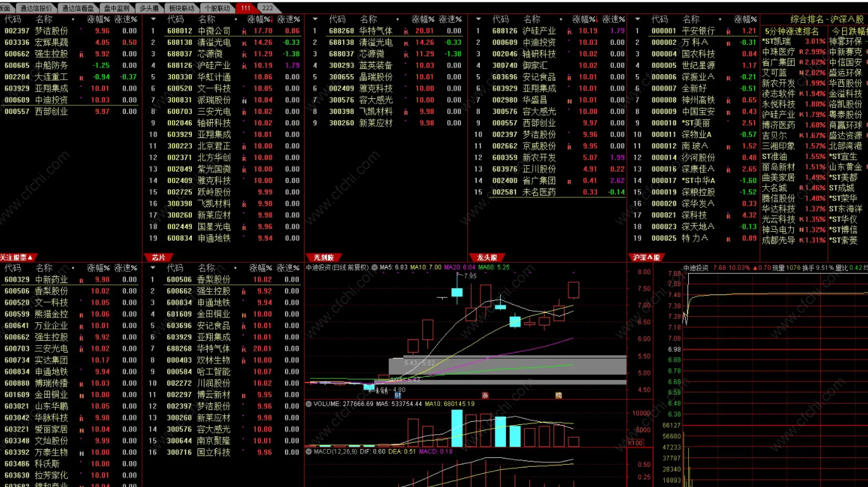Select the 大连重工 stock row
This screenshot has height=487, width=868.
(x=70, y=77)
